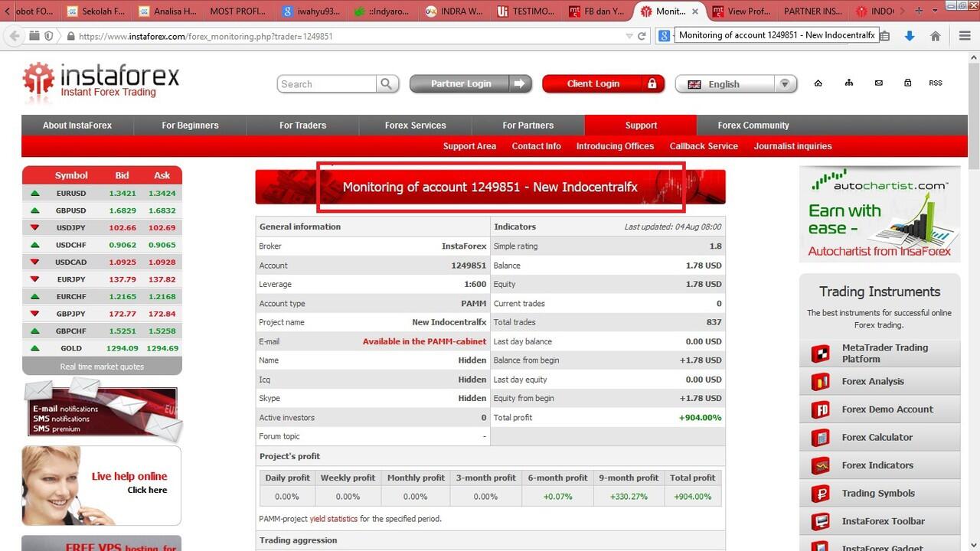Open the Contact Info link

[x=536, y=146]
